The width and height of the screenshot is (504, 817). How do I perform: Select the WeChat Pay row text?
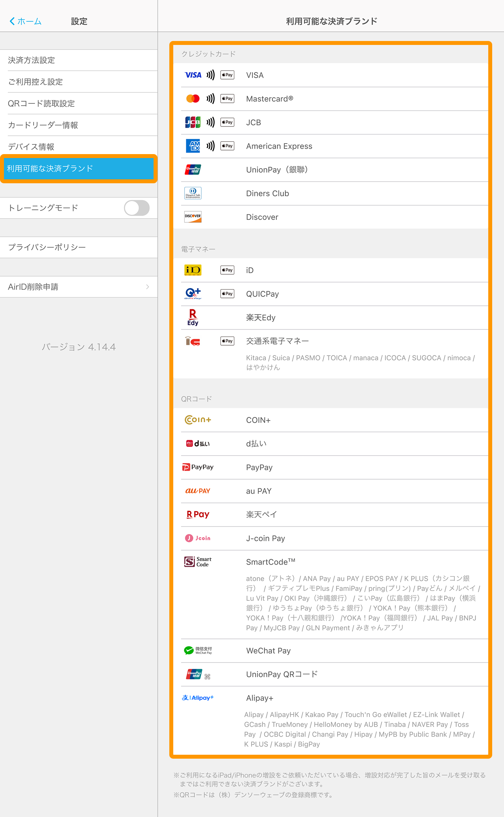(x=269, y=651)
